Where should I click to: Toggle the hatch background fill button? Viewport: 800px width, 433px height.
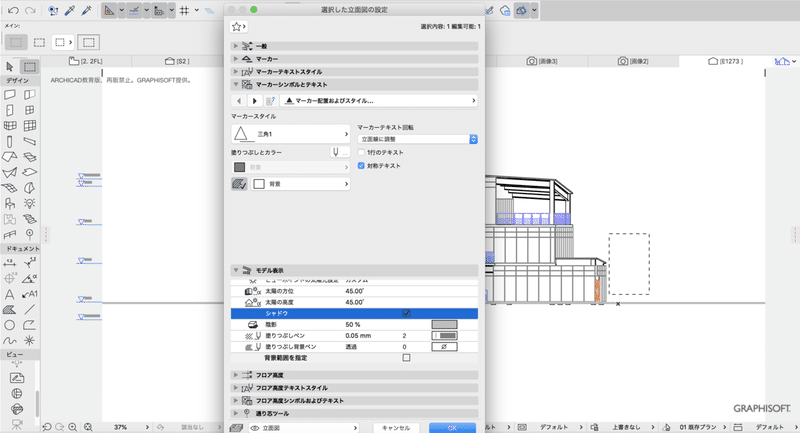click(239, 184)
